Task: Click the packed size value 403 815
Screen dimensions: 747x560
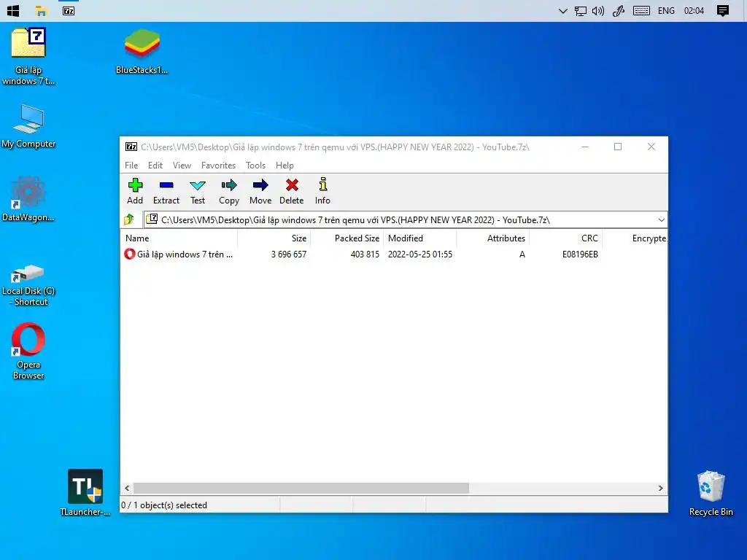Action: click(x=365, y=254)
